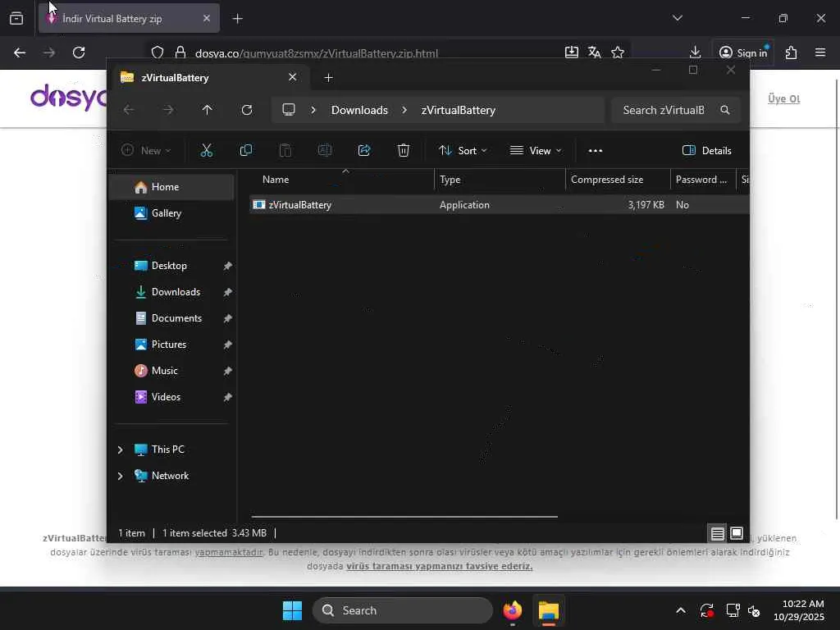Click Downloads in the address breadcrumb

(x=359, y=110)
